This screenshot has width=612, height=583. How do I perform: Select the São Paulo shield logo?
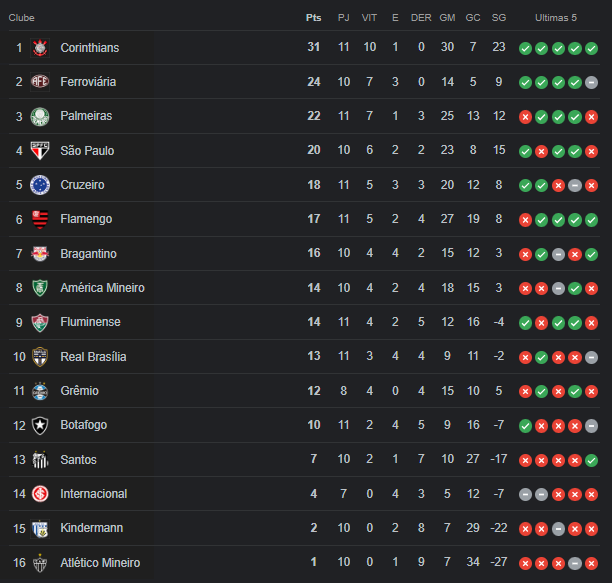[40, 151]
